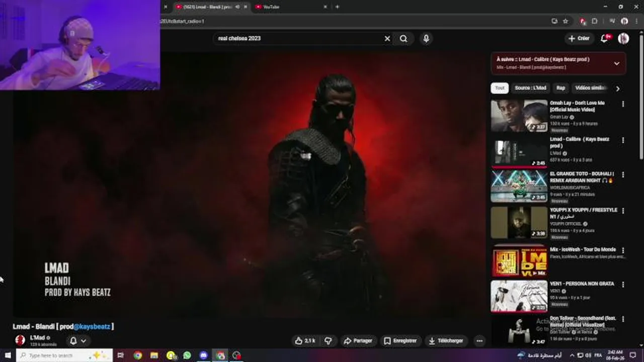
Task: Click the taskbar clock 2:42 AM
Action: [616, 355]
